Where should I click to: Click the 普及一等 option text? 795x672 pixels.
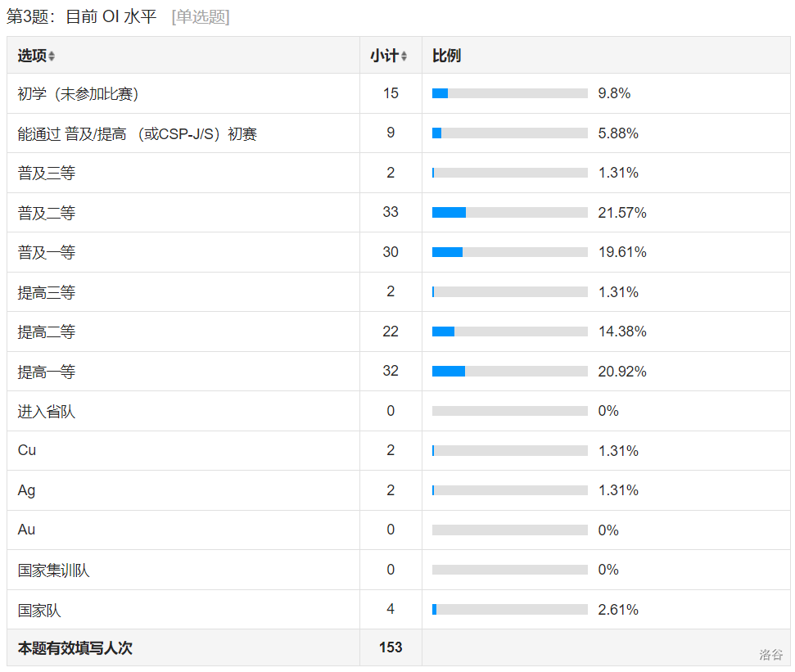point(47,253)
